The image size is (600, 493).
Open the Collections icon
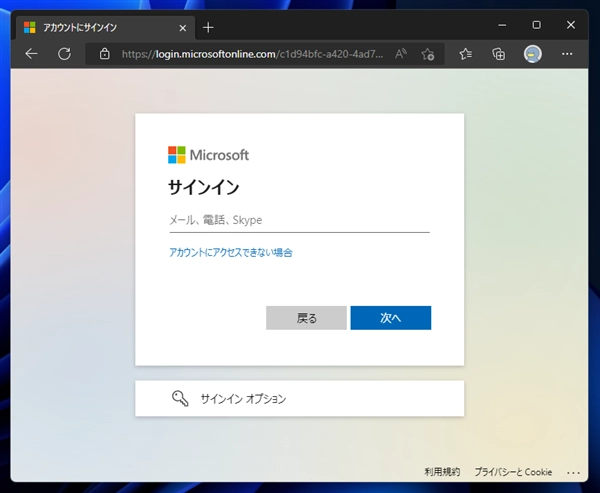click(x=499, y=54)
